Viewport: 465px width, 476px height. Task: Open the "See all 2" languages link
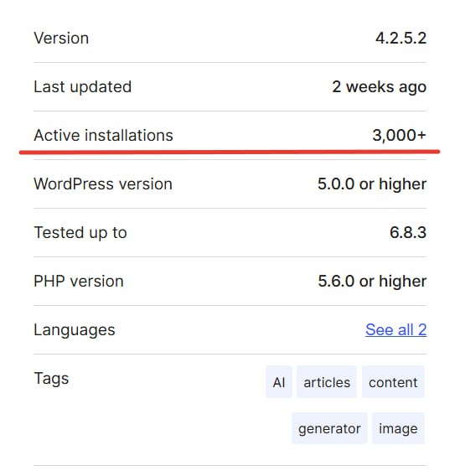tap(395, 329)
